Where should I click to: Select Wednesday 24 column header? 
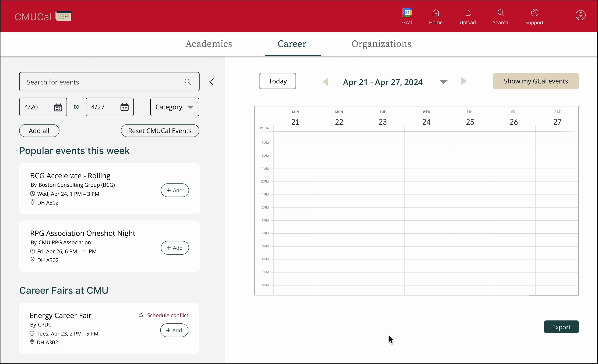426,118
